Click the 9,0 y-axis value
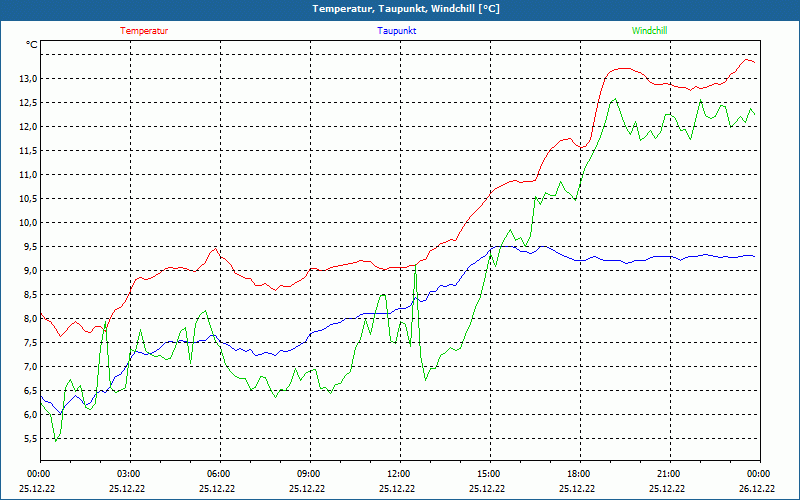 pos(30,270)
